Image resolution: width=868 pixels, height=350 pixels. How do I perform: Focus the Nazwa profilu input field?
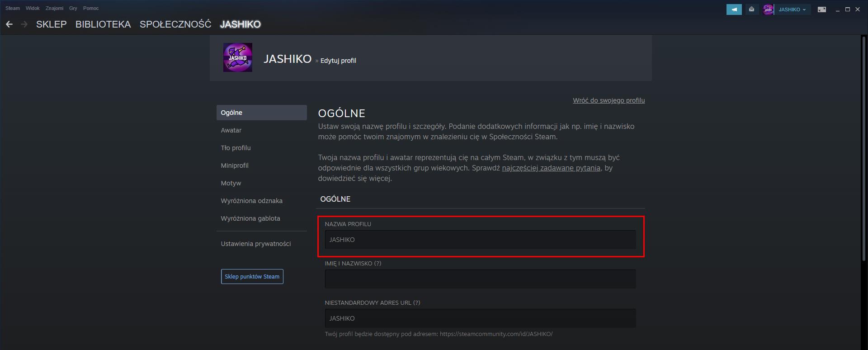pos(480,240)
